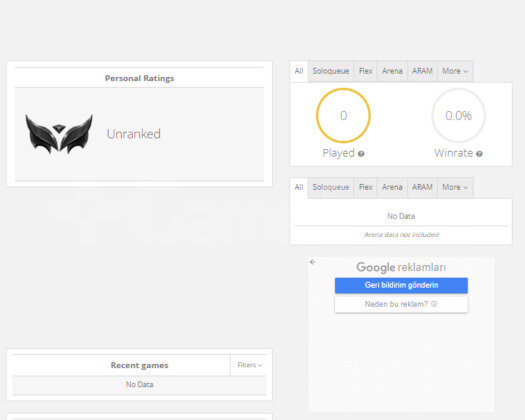Click the Recent games heading
The image size is (525, 420).
coord(139,365)
